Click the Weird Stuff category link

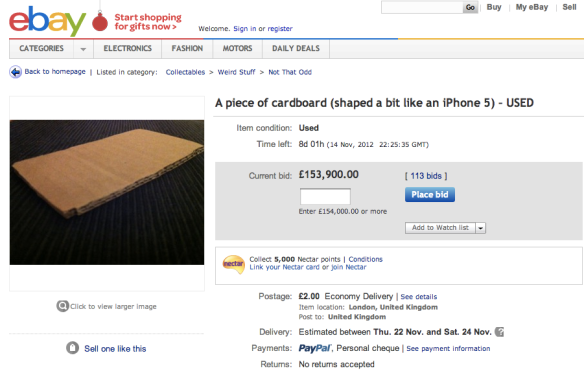click(x=237, y=72)
